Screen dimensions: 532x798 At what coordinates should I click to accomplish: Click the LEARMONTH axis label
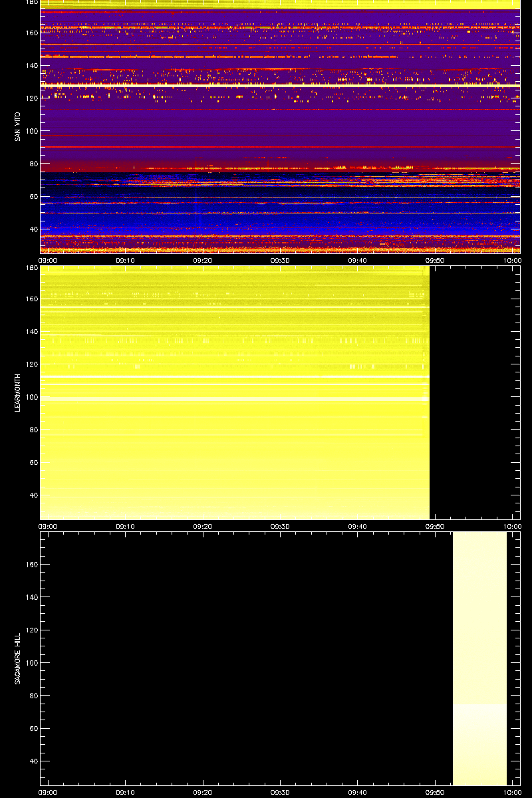[18, 392]
